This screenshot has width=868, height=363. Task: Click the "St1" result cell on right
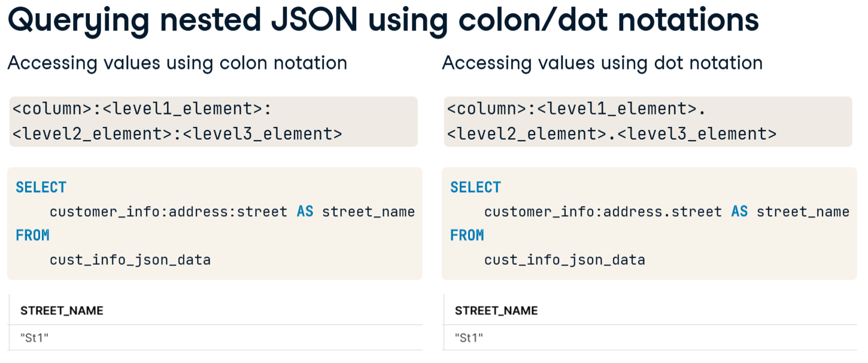469,338
